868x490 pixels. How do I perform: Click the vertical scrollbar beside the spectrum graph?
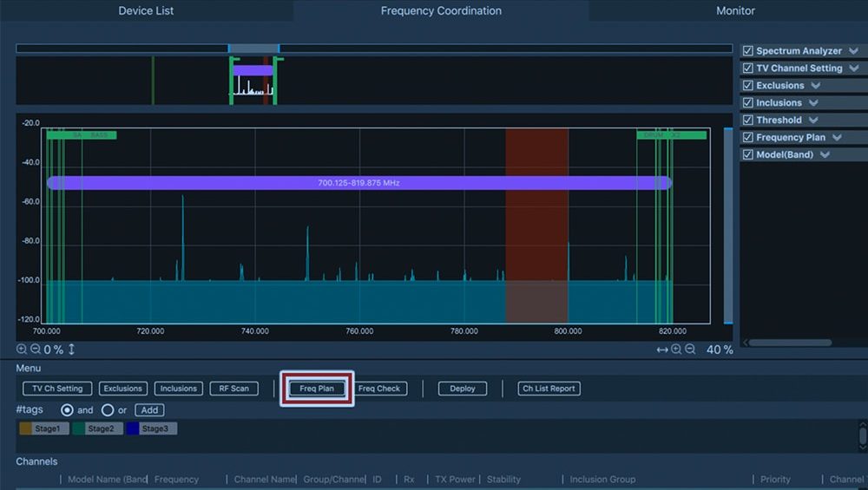pyautogui.click(x=728, y=225)
